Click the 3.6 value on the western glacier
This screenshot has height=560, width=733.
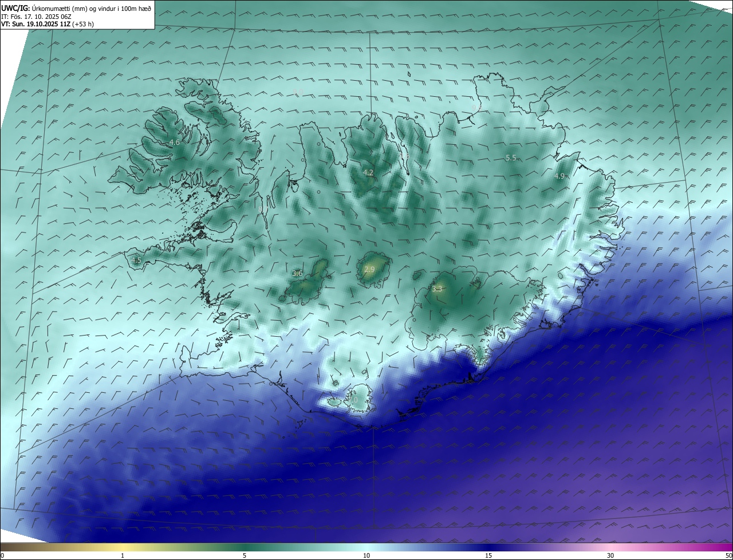(297, 273)
